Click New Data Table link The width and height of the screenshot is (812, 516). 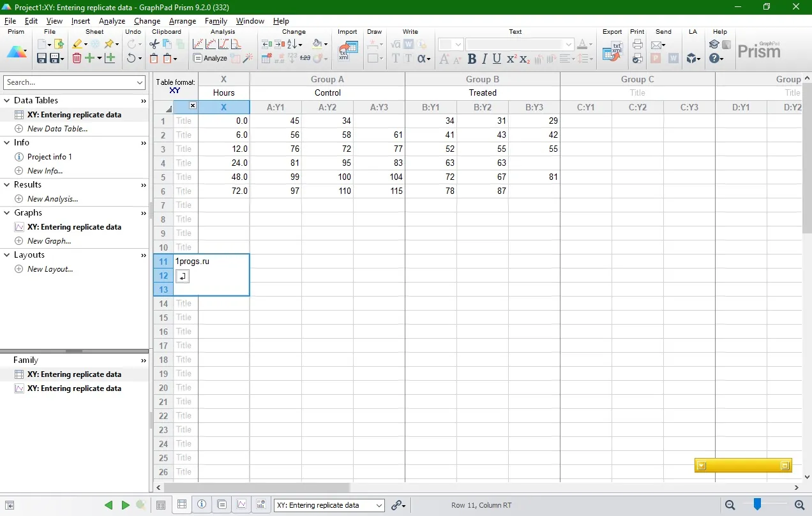point(57,129)
